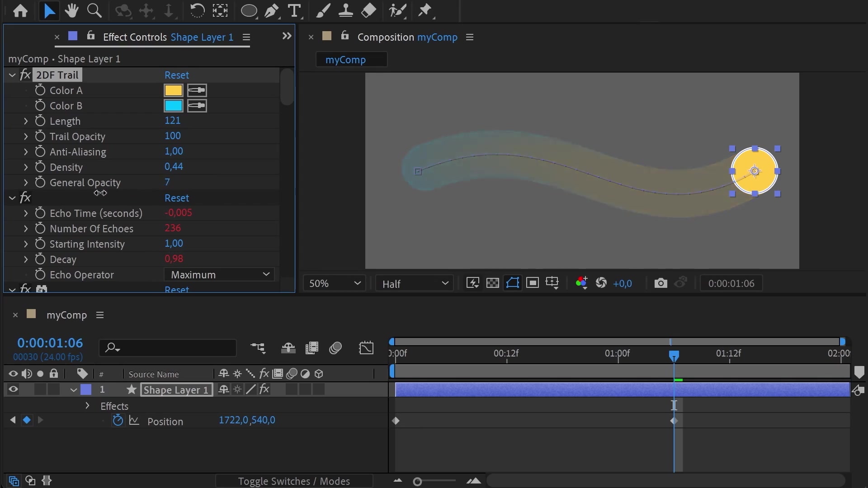Open the Echo Operator Maximum dropdown
The width and height of the screenshot is (868, 488).
[x=219, y=275]
